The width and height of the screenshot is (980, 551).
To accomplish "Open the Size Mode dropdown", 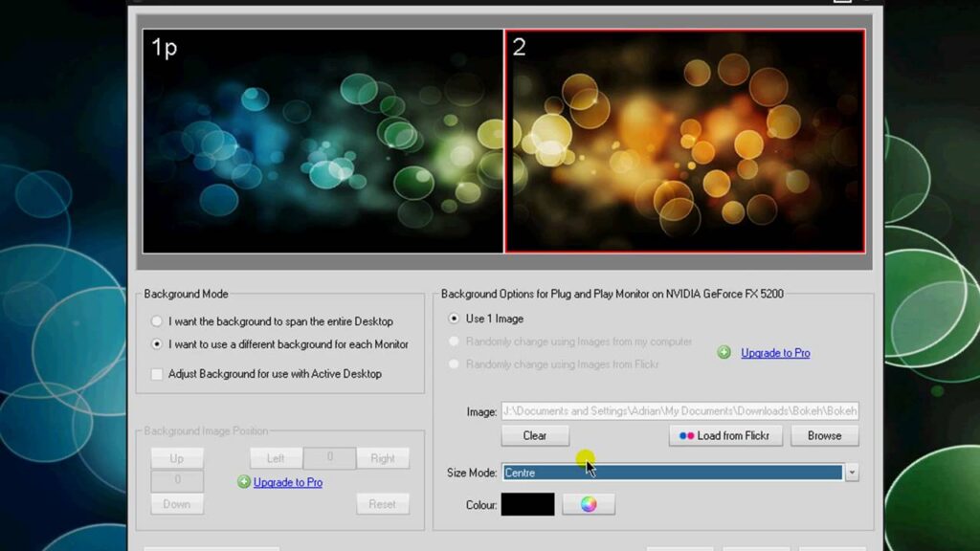I will [x=670, y=472].
